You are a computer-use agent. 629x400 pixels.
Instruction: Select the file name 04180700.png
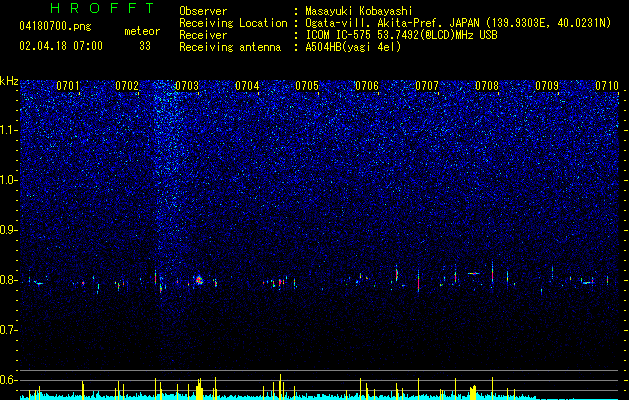55,27
